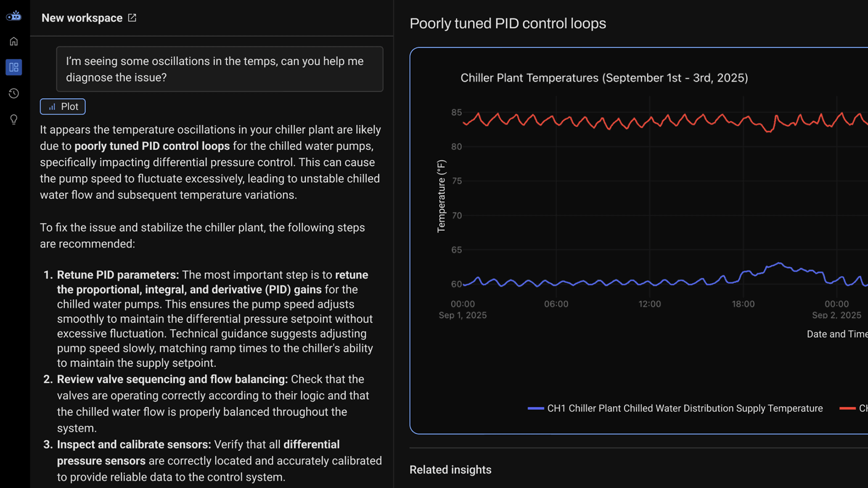Click the user's oscillations question message bubble
This screenshot has width=868, height=488.
219,69
